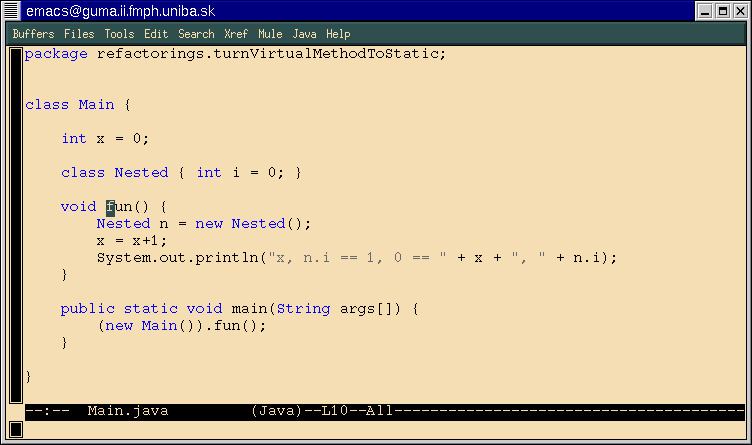Open the Search menu

[x=196, y=34]
